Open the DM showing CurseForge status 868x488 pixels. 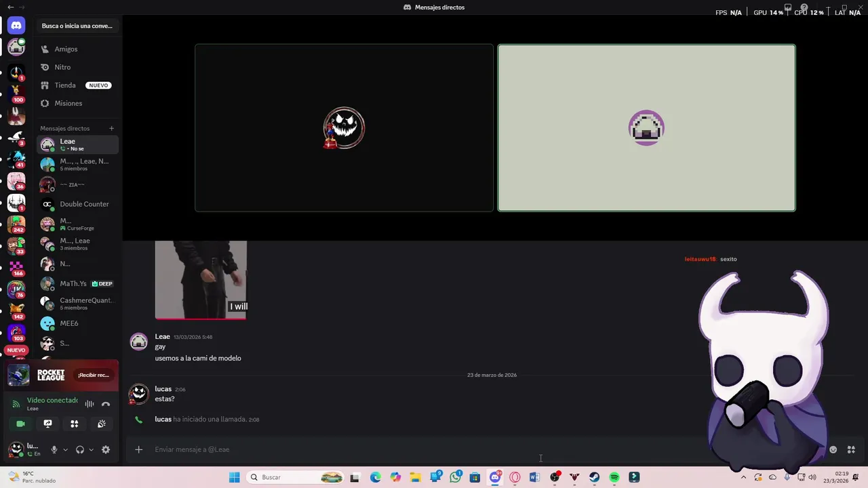click(x=77, y=224)
